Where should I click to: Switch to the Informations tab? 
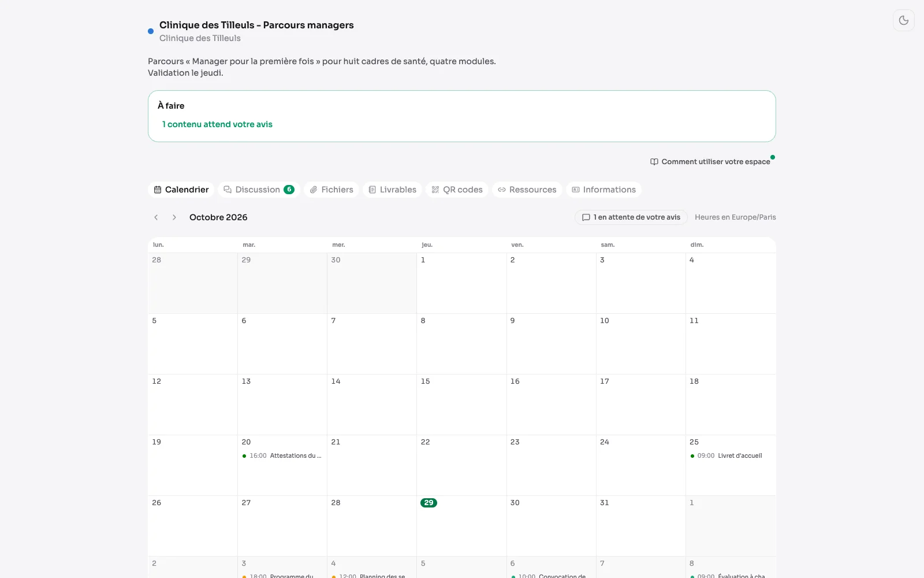click(x=603, y=190)
